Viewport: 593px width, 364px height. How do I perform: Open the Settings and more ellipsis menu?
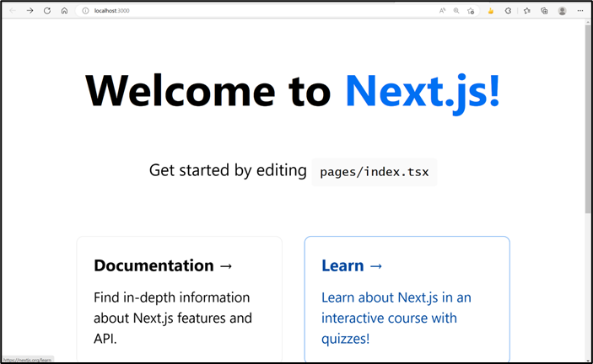click(580, 11)
